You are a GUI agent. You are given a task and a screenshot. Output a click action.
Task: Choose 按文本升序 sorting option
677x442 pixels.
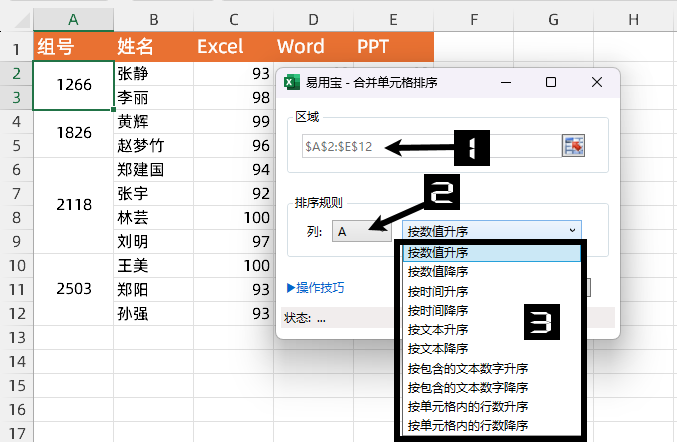coord(492,329)
